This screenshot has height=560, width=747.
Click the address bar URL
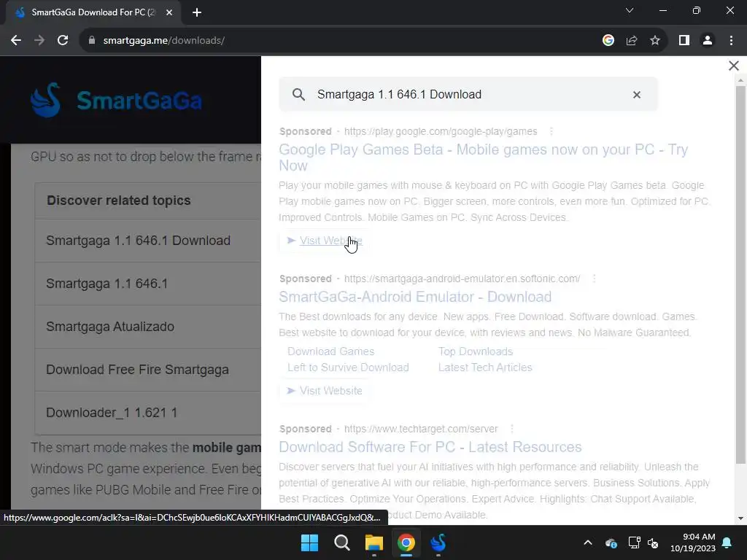(x=163, y=41)
